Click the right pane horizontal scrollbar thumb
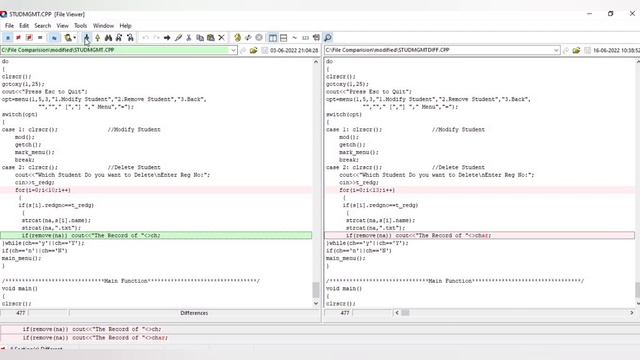640x360 pixels. tap(405, 313)
